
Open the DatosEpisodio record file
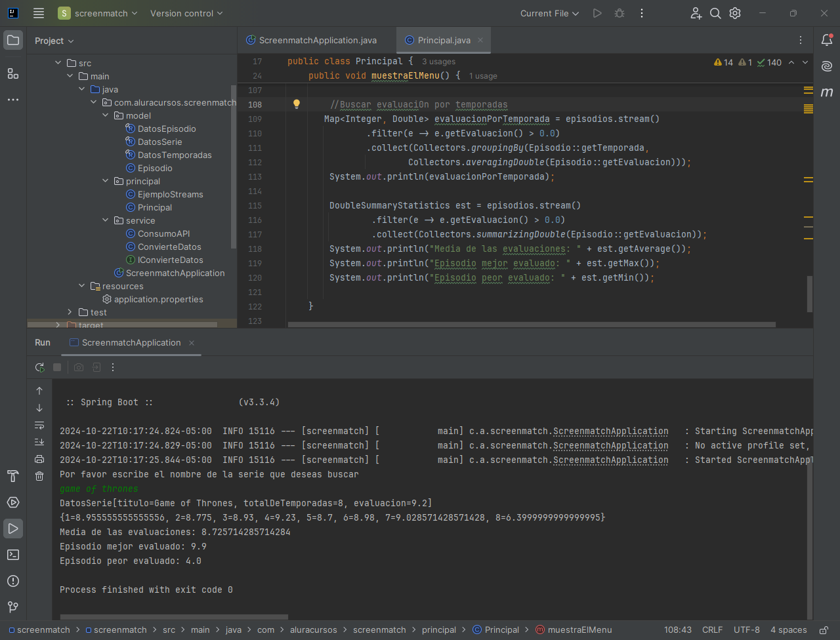point(167,129)
